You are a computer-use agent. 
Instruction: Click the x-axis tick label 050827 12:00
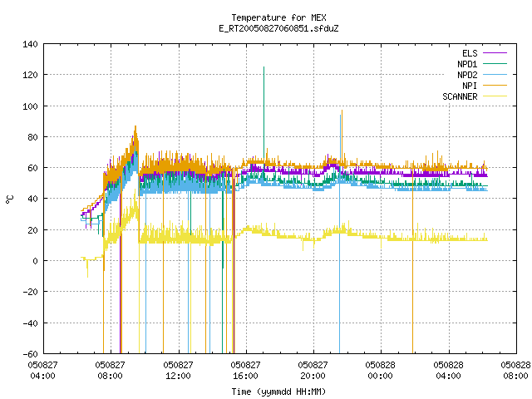point(178,371)
